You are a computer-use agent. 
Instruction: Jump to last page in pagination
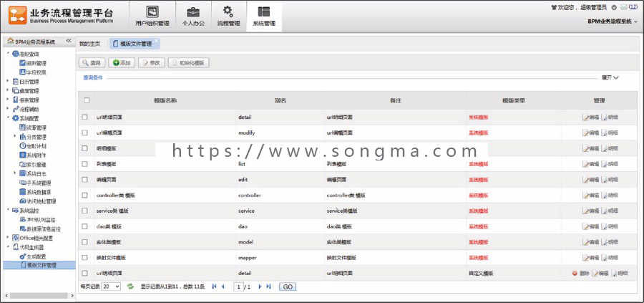click(x=268, y=287)
